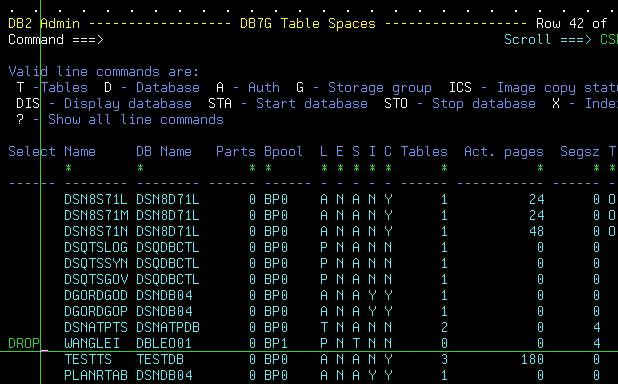
Task: Click the 'Row 42 of' indicator
Action: coord(571,24)
